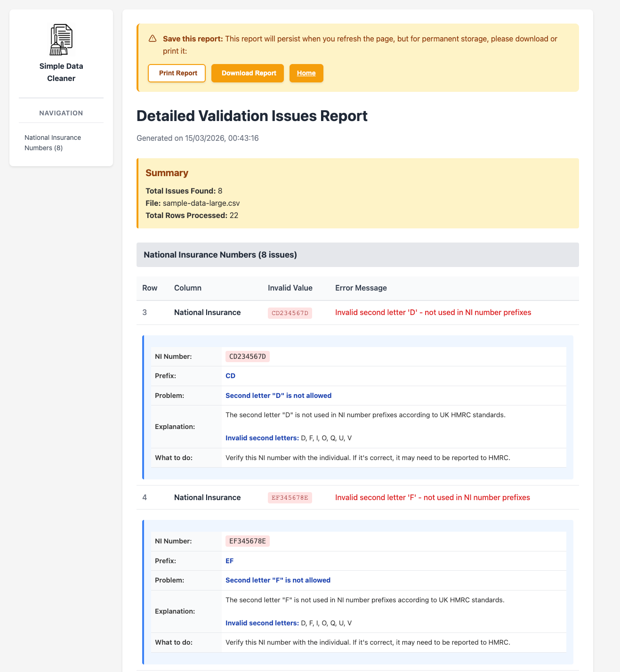Screen dimensions: 620x672
Task: Select the CD234567D invalid value badge
Action: point(290,312)
